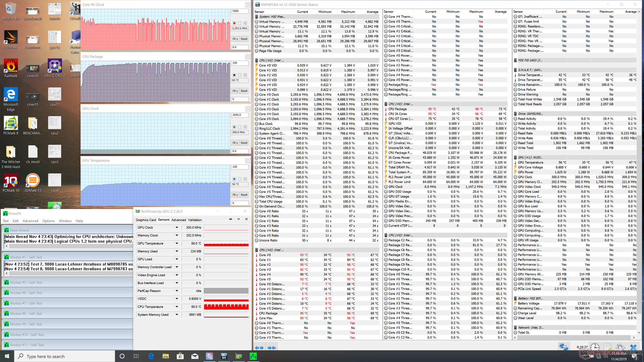Click the GPU-Z screenshot camera icon
The width and height of the screenshot is (644, 362).
(x=230, y=219)
